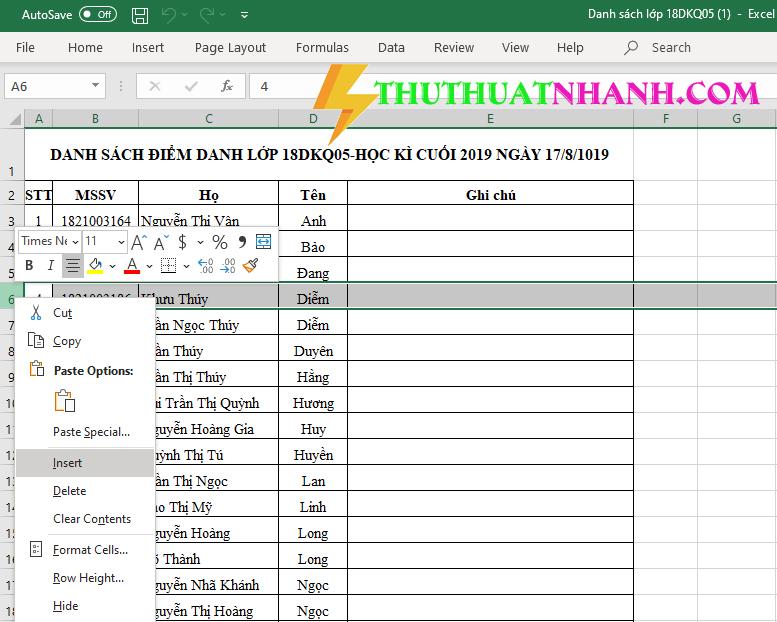The width and height of the screenshot is (777, 622).
Task: Click the Paste clipboard option icon
Action: 64,401
